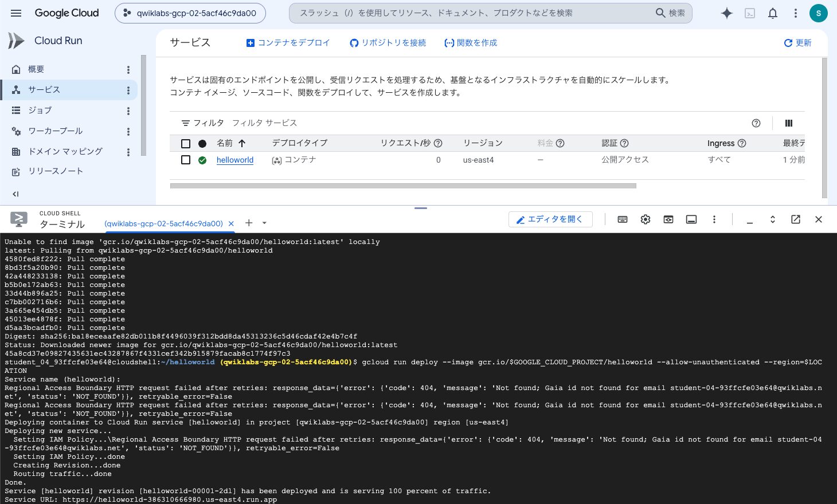Image resolution: width=837 pixels, height=504 pixels.
Task: Toggle the select-all services checkbox
Action: coord(186,144)
